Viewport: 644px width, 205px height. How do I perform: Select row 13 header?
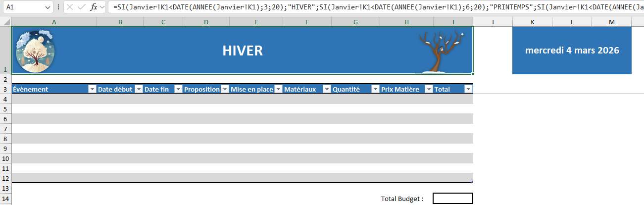(x=5, y=189)
